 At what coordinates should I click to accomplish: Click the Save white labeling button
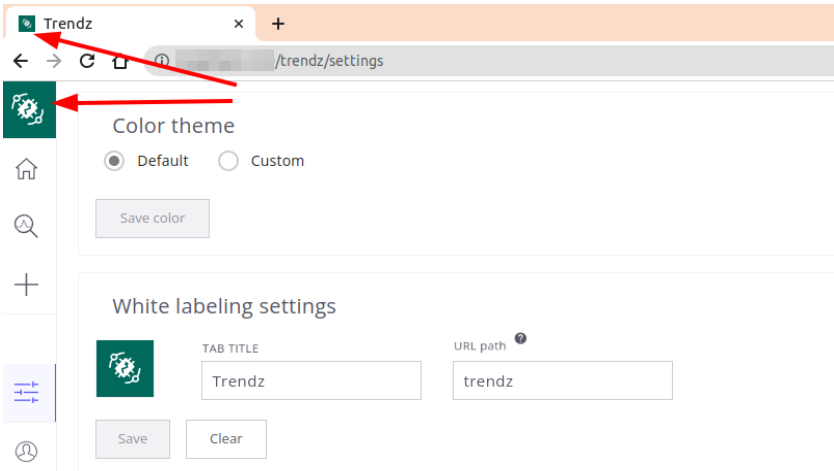click(133, 439)
